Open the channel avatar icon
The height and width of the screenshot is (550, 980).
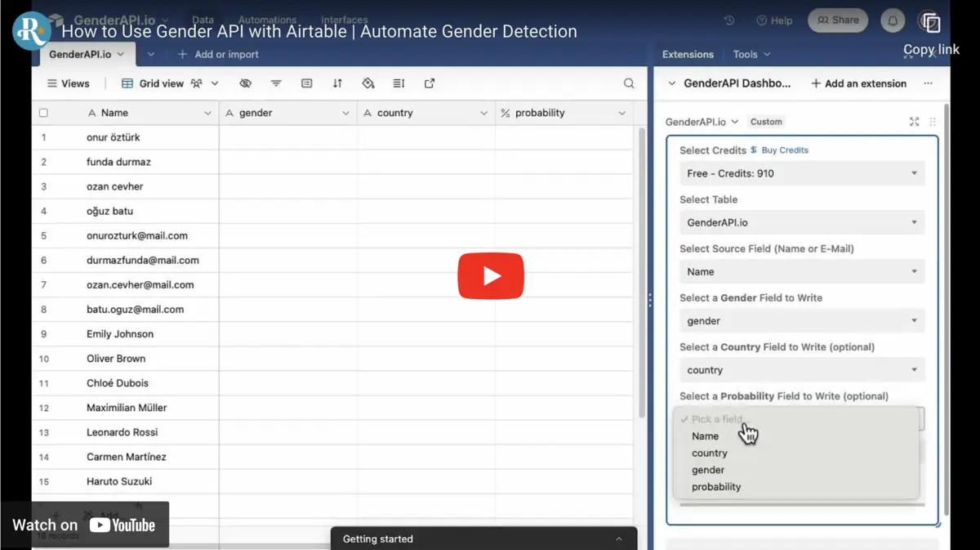[x=32, y=31]
